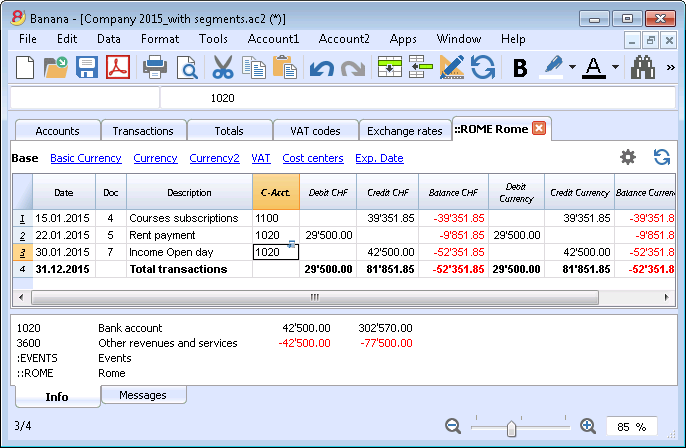Save the file with the floppy disk icon
This screenshot has height=448, width=686.
click(87, 68)
